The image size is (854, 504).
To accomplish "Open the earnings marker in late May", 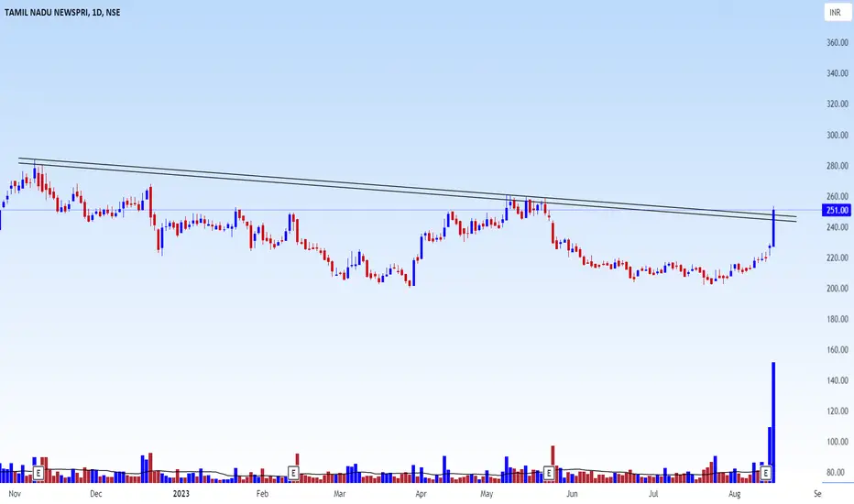I will pos(549,473).
